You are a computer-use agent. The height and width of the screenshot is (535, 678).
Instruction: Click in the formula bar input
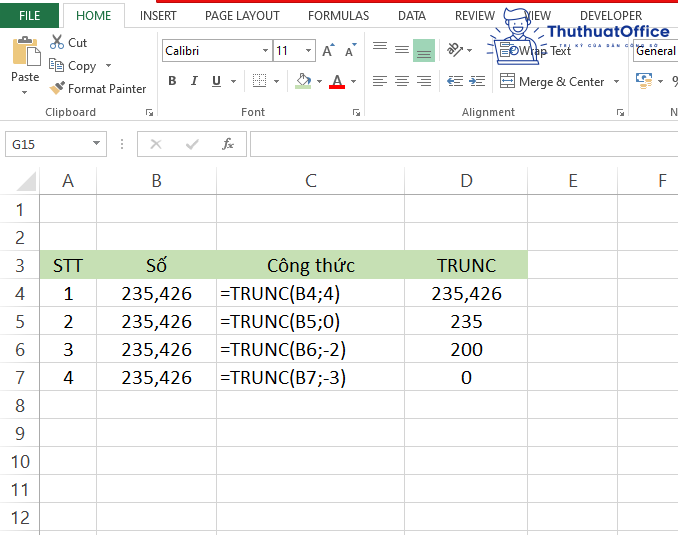(464, 144)
